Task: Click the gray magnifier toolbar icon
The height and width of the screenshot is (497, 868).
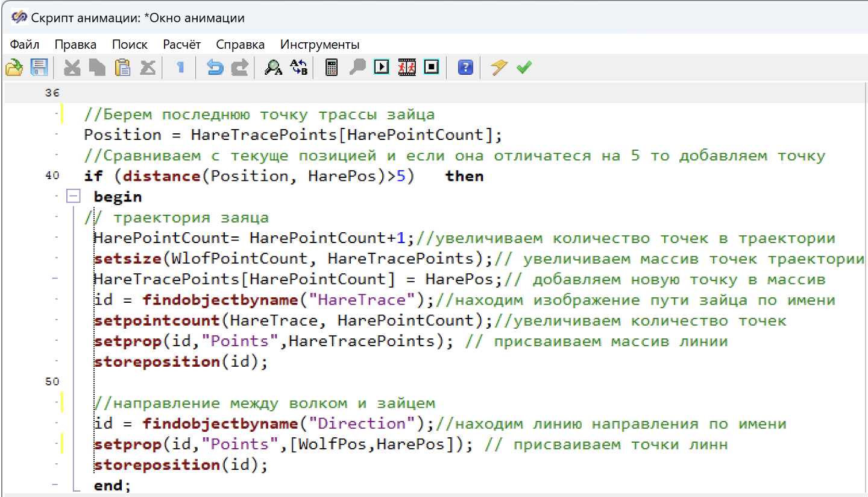Action: [x=357, y=67]
